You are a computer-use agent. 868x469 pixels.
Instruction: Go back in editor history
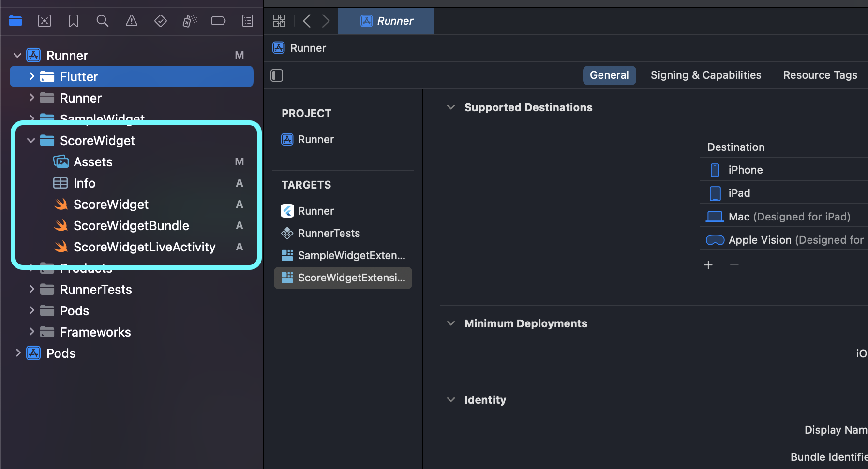tap(307, 21)
